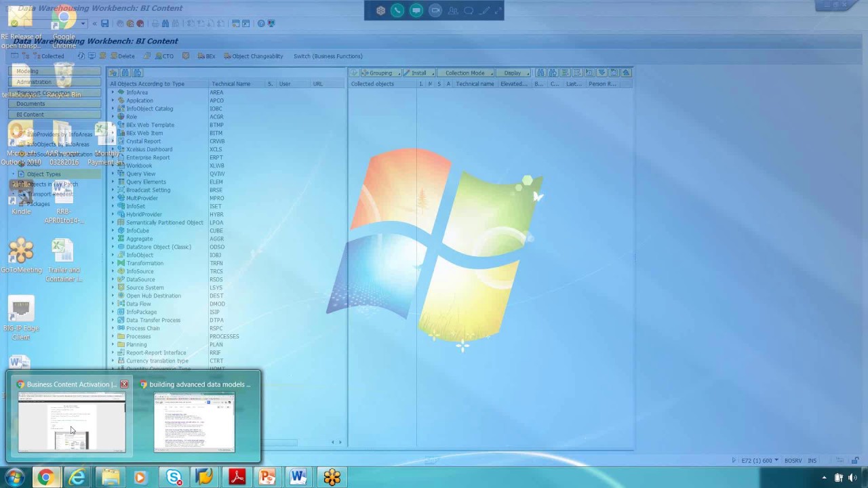Open Windows Media Player from the taskbar
This screenshot has height=488, width=868.
(x=140, y=477)
